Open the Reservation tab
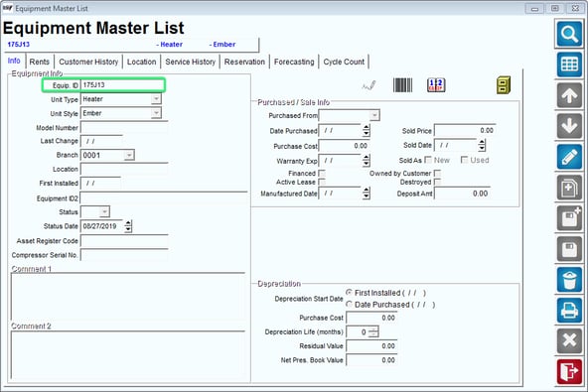Image resolution: width=588 pixels, height=392 pixels. pyautogui.click(x=244, y=62)
